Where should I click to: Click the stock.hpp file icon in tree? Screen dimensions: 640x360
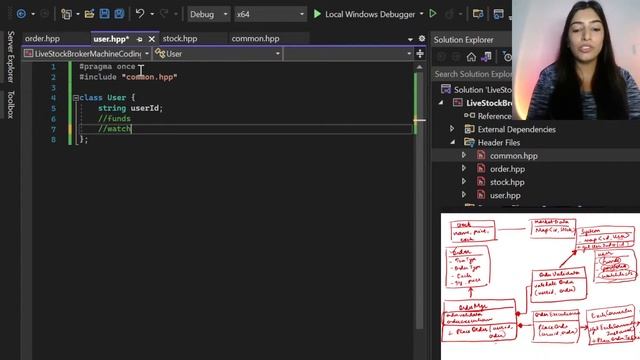pyautogui.click(x=481, y=182)
